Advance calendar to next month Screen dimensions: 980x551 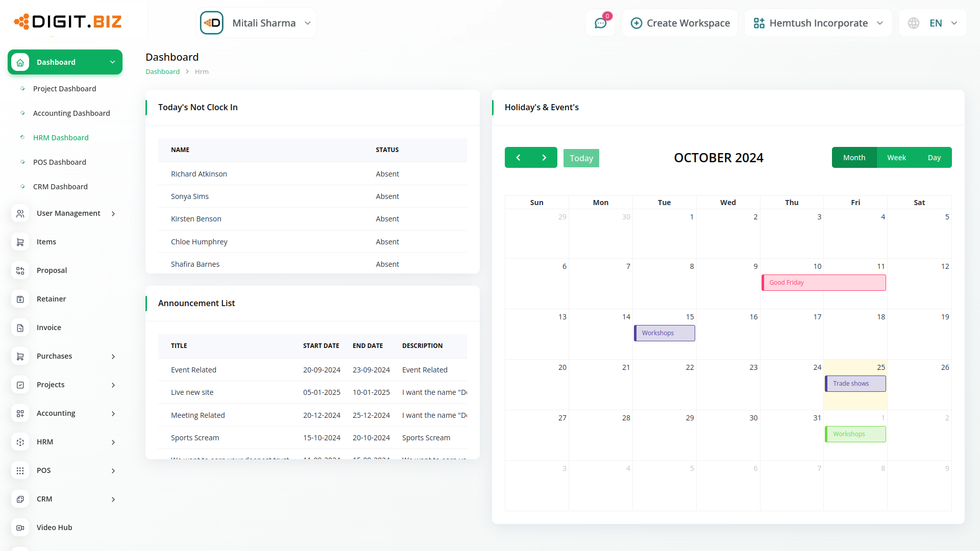click(x=544, y=158)
